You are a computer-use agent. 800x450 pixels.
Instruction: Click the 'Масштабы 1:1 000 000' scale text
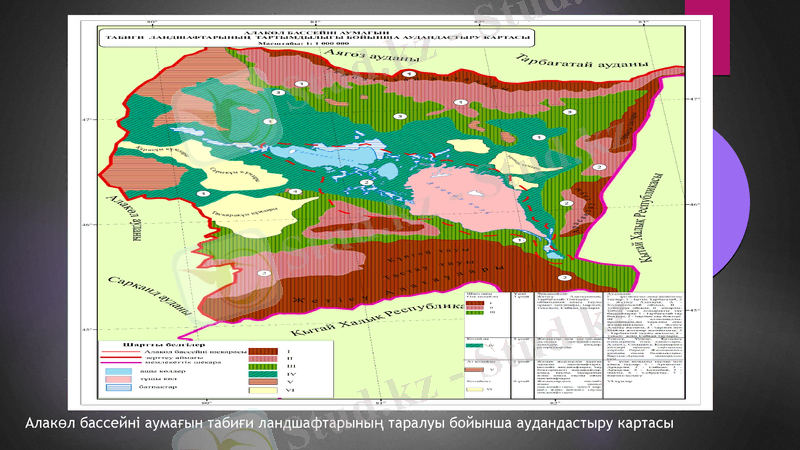(309, 44)
